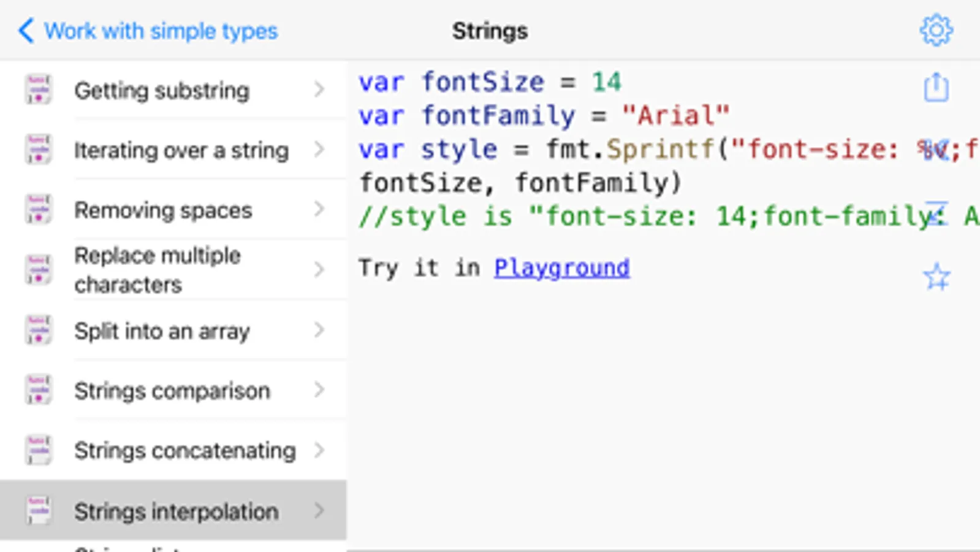Click the icon next to Getting substring

click(38, 90)
